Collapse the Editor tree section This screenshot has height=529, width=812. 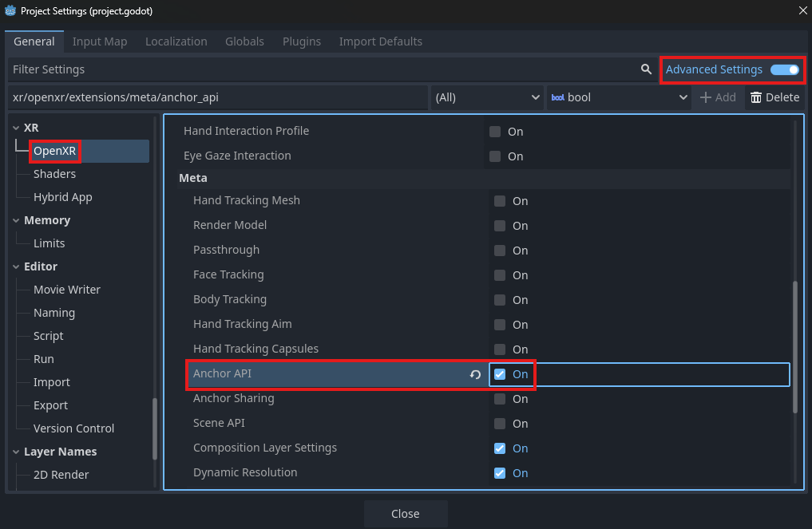pos(16,266)
